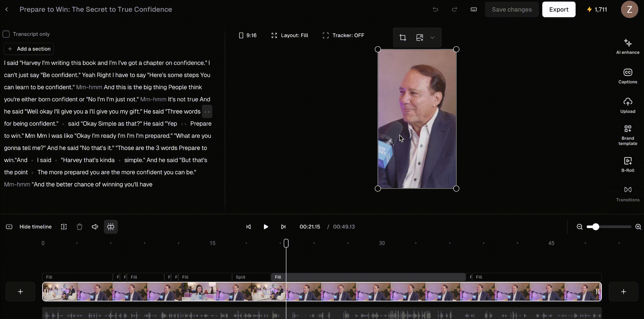
Task: Click the add image overlay icon
Action: (419, 37)
